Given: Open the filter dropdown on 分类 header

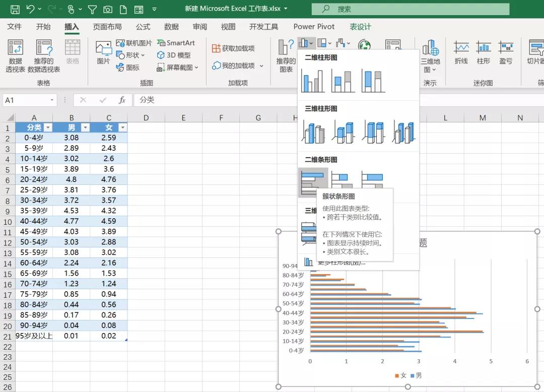Looking at the screenshot, I should tap(48, 127).
